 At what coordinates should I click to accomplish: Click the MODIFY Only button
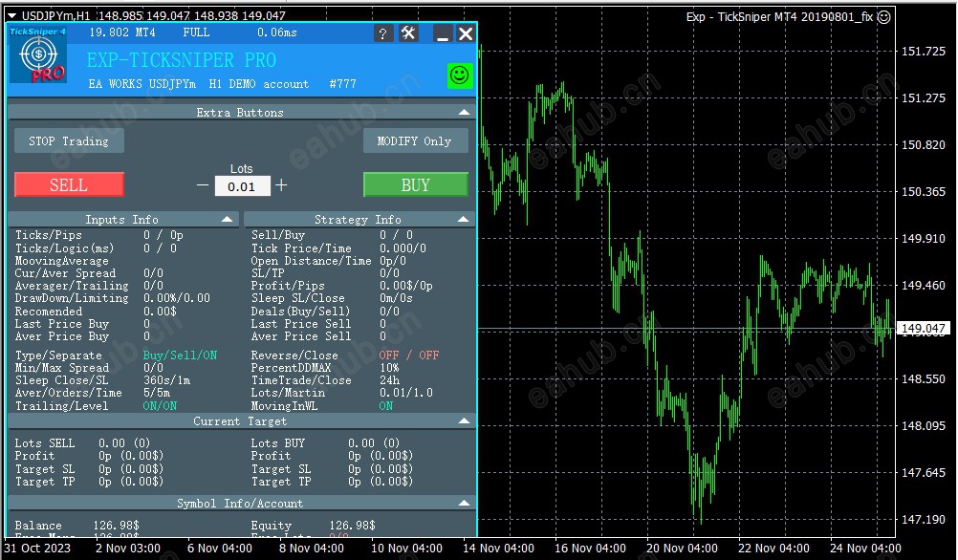416,141
